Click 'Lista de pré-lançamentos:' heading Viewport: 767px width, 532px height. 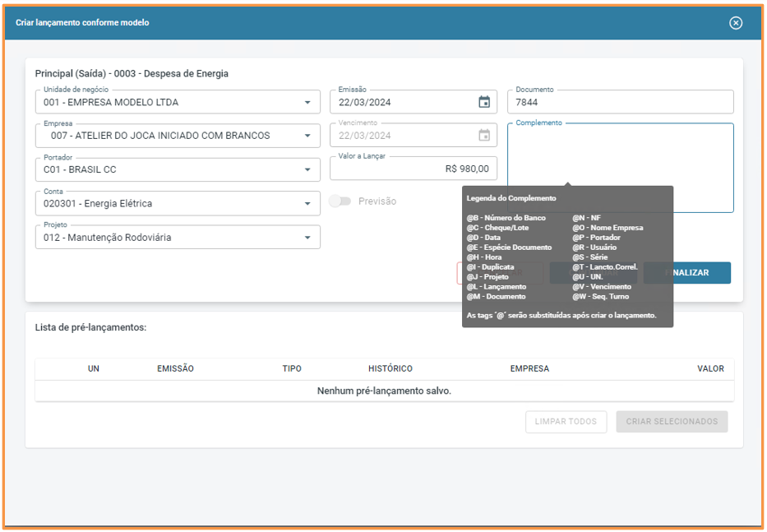point(90,327)
